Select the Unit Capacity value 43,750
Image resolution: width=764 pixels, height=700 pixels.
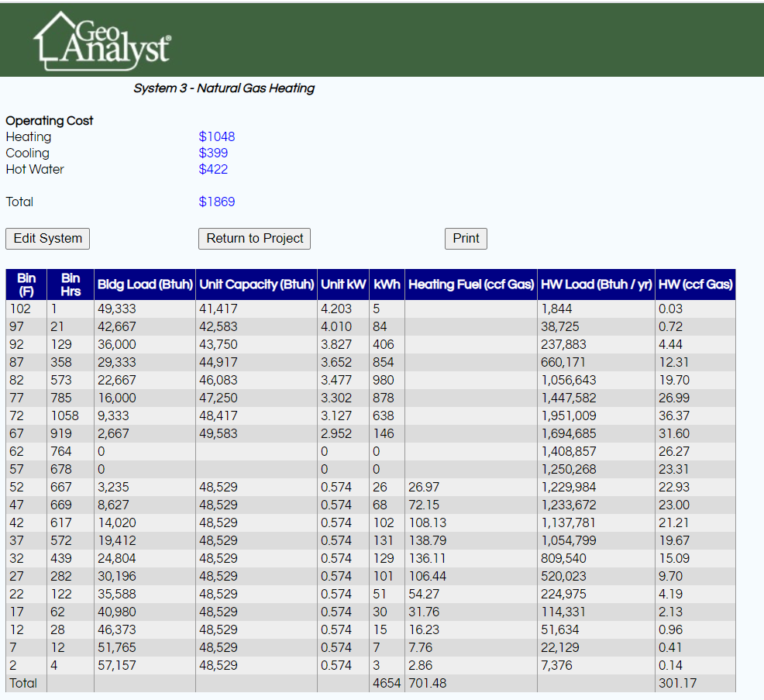[x=219, y=345]
